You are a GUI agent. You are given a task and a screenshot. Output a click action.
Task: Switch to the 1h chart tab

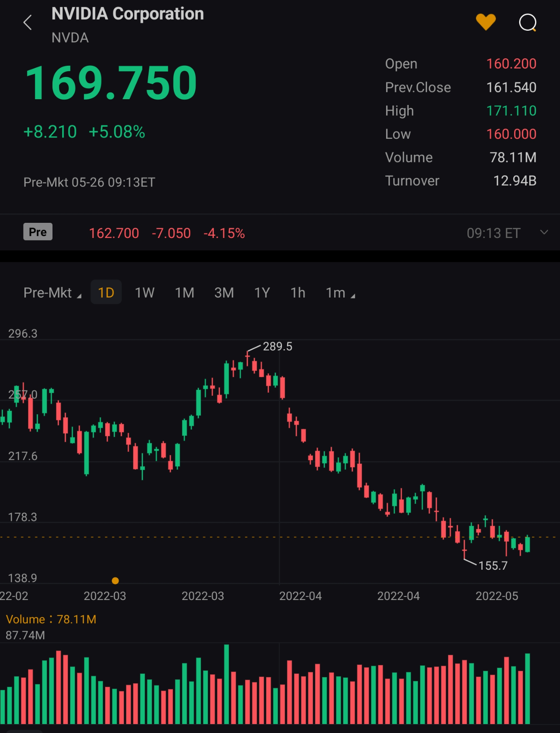coord(298,293)
